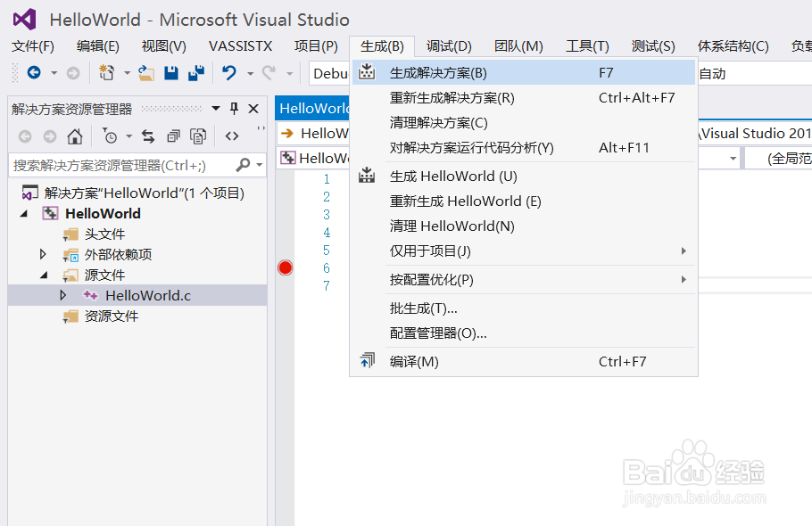This screenshot has width=812, height=526.
Task: Open the 文件(F) menu
Action: tap(33, 46)
